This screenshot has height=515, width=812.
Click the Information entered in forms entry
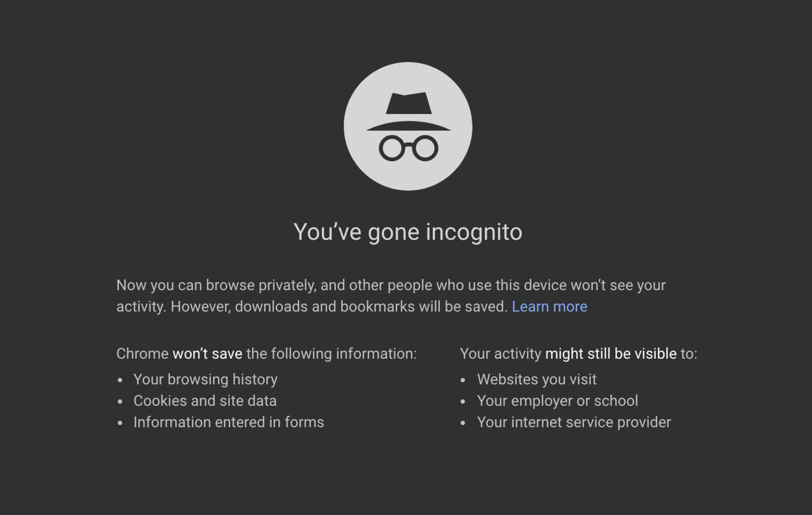point(228,423)
